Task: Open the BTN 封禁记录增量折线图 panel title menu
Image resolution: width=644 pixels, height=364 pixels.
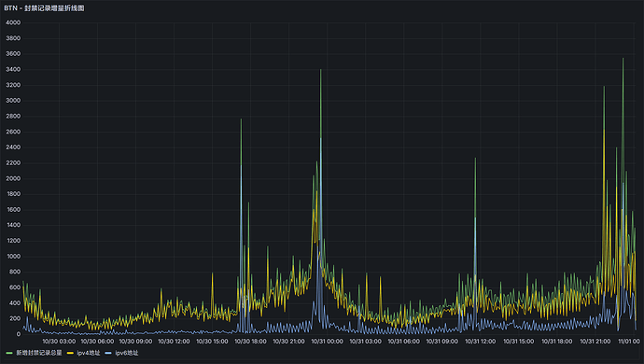Action: (x=44, y=7)
